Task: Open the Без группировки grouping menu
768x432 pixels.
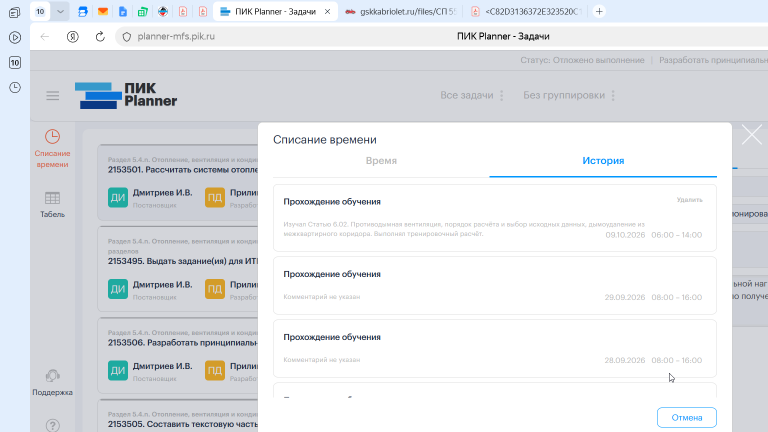Action: click(x=569, y=96)
